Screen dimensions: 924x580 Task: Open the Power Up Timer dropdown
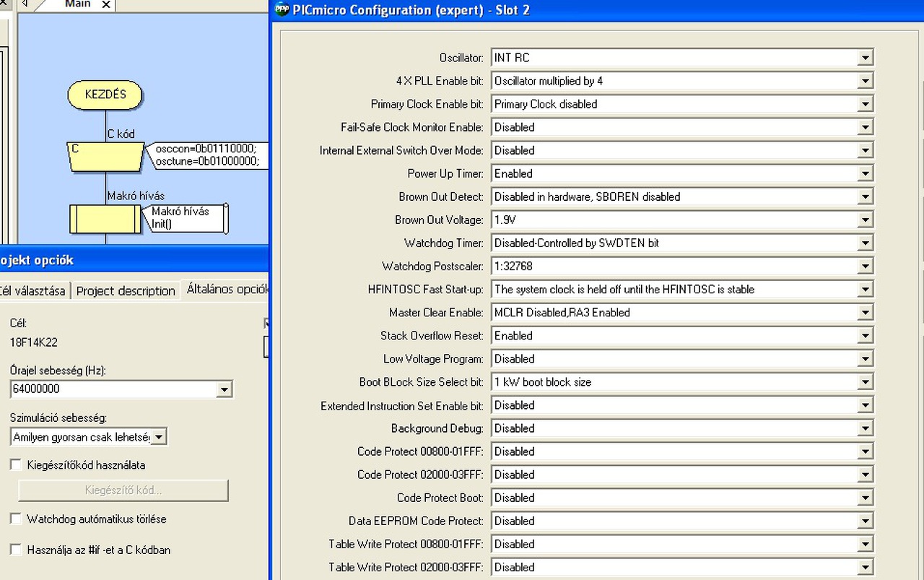click(866, 173)
